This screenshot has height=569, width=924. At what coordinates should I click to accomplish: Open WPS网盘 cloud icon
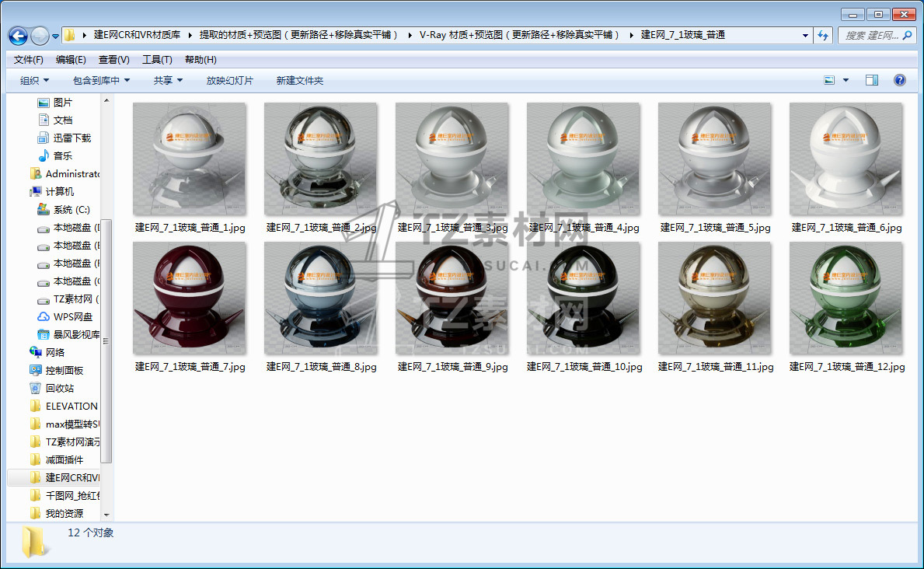44,316
